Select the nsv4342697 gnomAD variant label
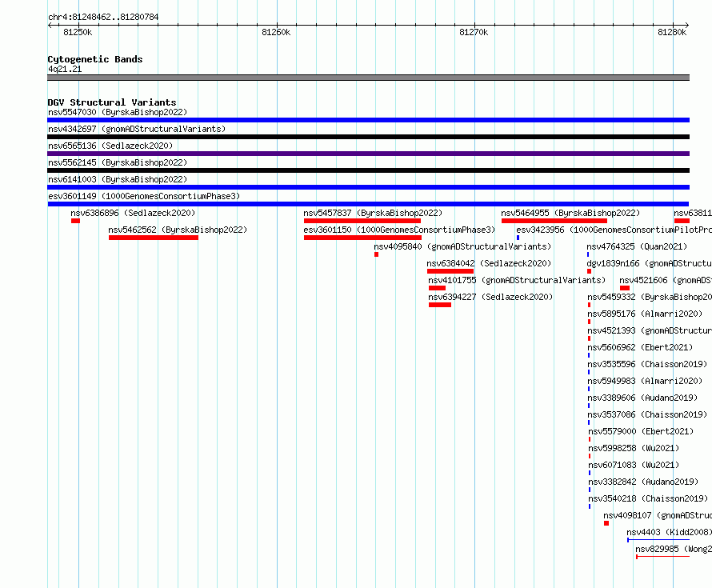This screenshot has height=588, width=712. click(137, 129)
